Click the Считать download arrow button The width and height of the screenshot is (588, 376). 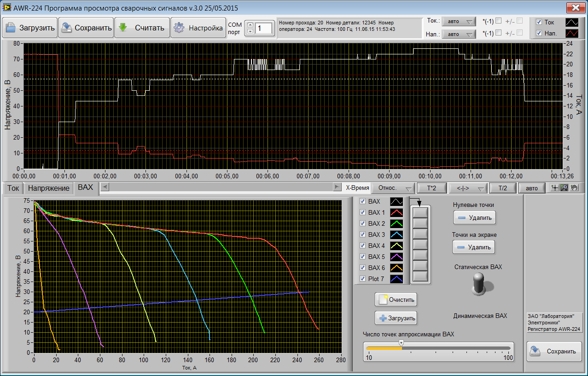point(142,28)
